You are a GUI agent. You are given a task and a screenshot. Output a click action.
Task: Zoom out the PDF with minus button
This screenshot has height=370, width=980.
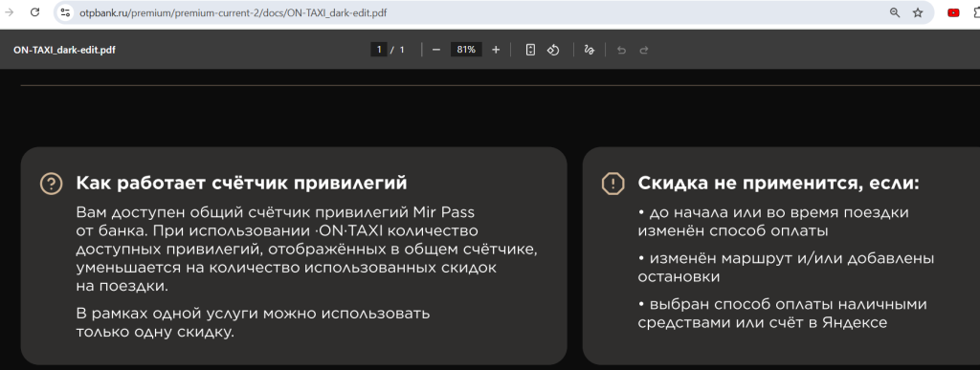[x=436, y=50]
